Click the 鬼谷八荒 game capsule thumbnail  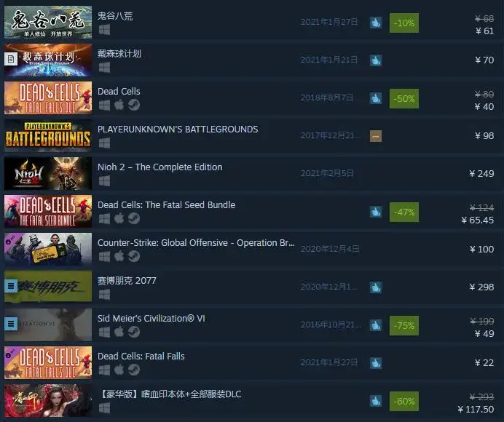pos(48,22)
